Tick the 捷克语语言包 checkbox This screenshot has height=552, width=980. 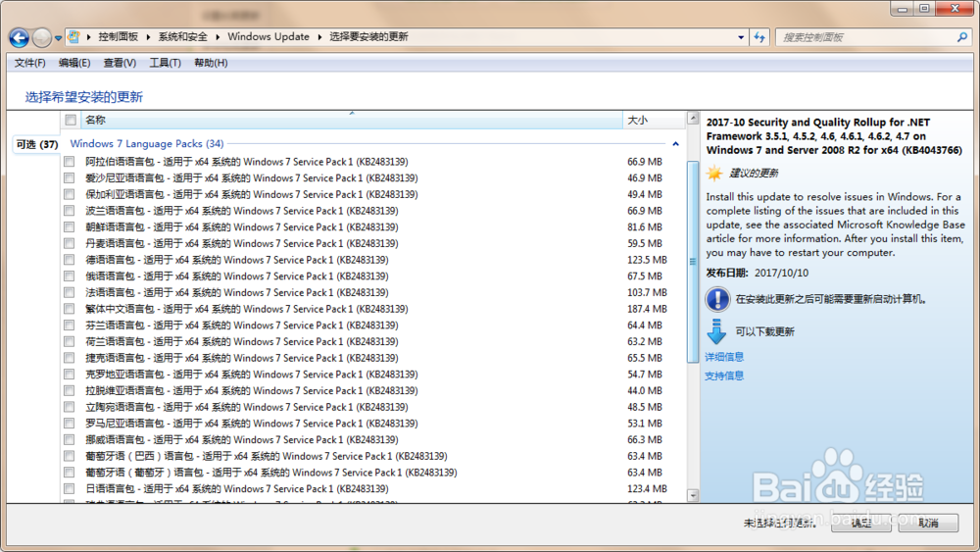70,358
